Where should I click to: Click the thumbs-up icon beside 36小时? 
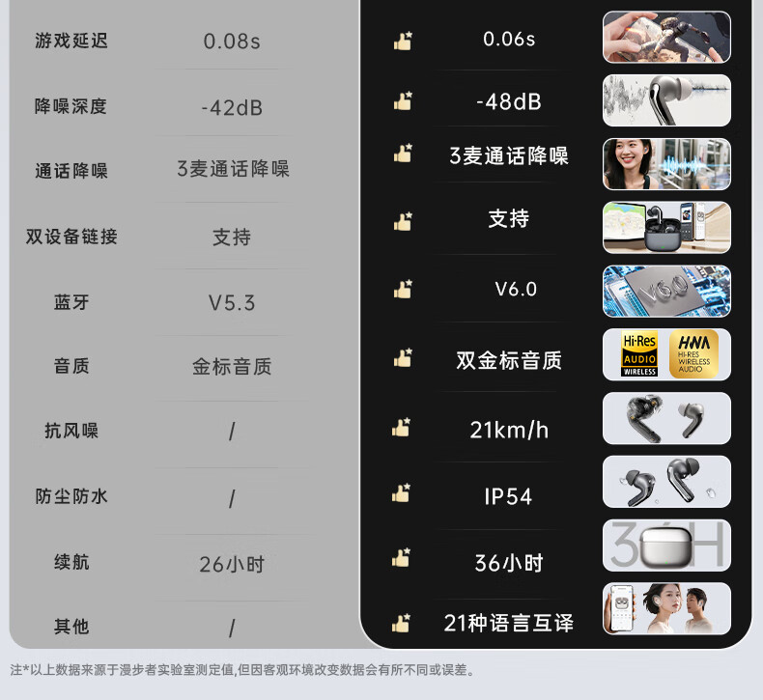point(402,558)
